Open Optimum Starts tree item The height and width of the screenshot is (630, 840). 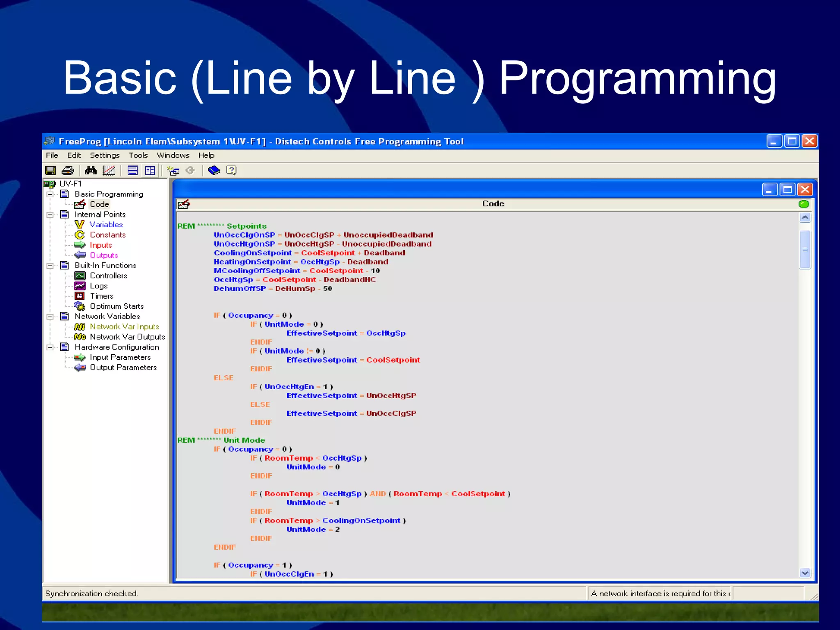(116, 306)
